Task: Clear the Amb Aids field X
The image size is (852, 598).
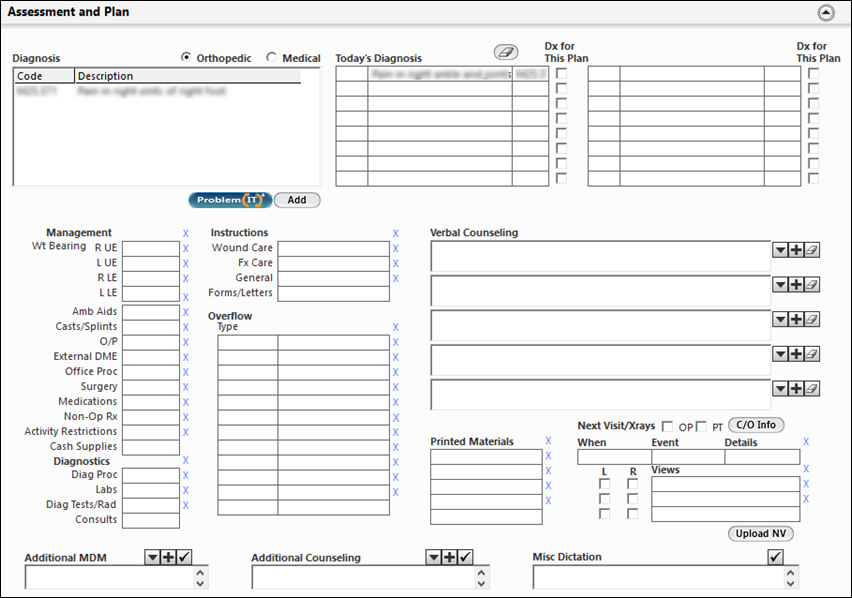Action: 186,312
